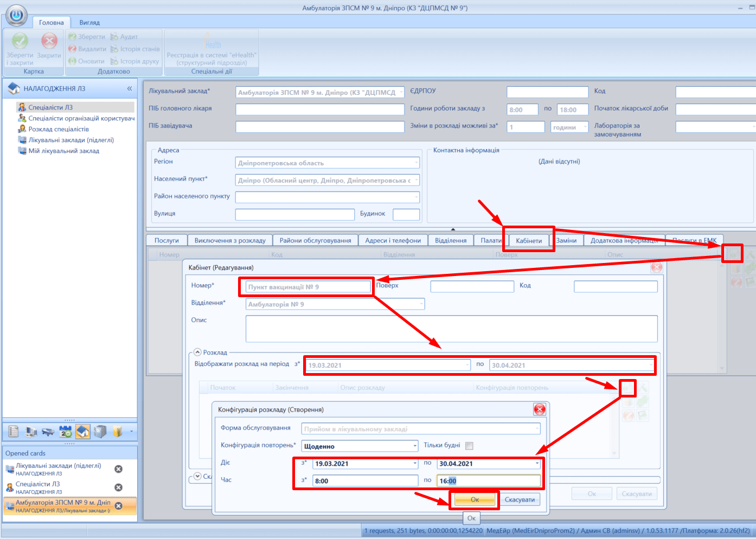Image resolution: width=756 pixels, height=539 pixels.
Task: Select 'Розклад спеціалістів' in the tree
Action: [x=59, y=129]
